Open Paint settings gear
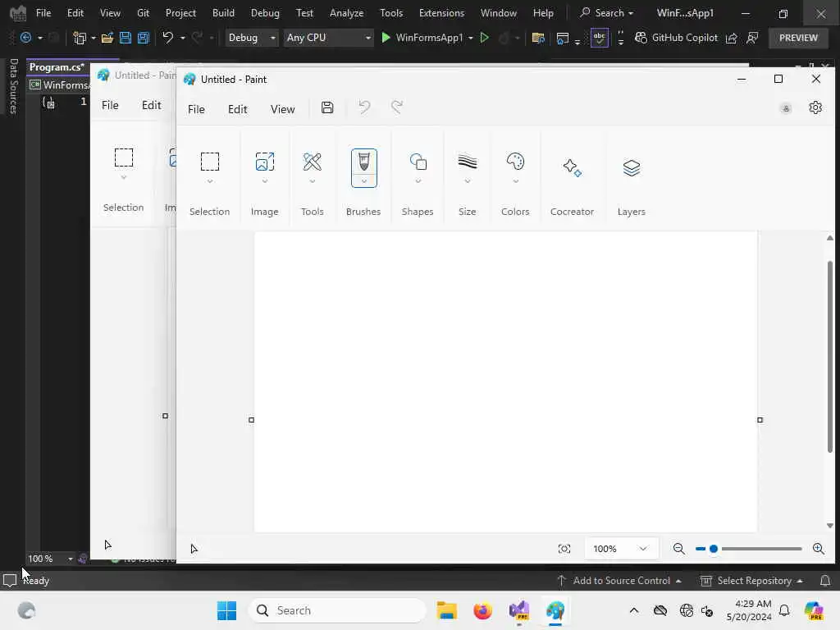840x630 pixels. click(x=815, y=107)
